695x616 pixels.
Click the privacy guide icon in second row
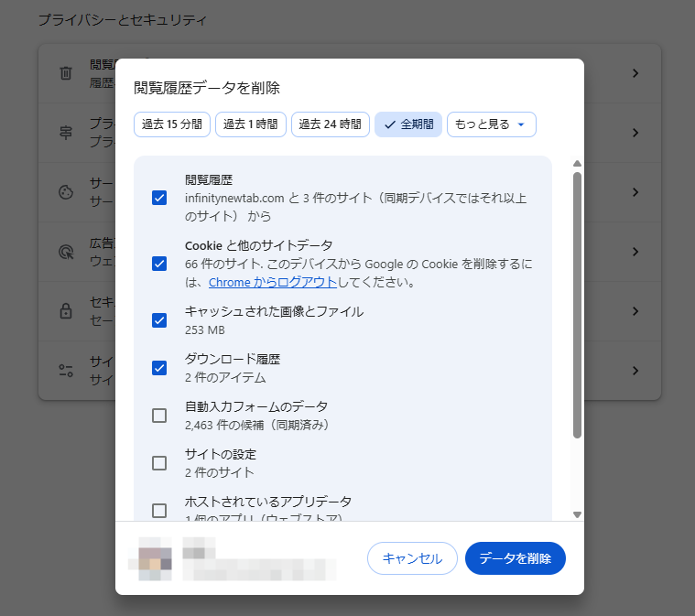pos(65,133)
